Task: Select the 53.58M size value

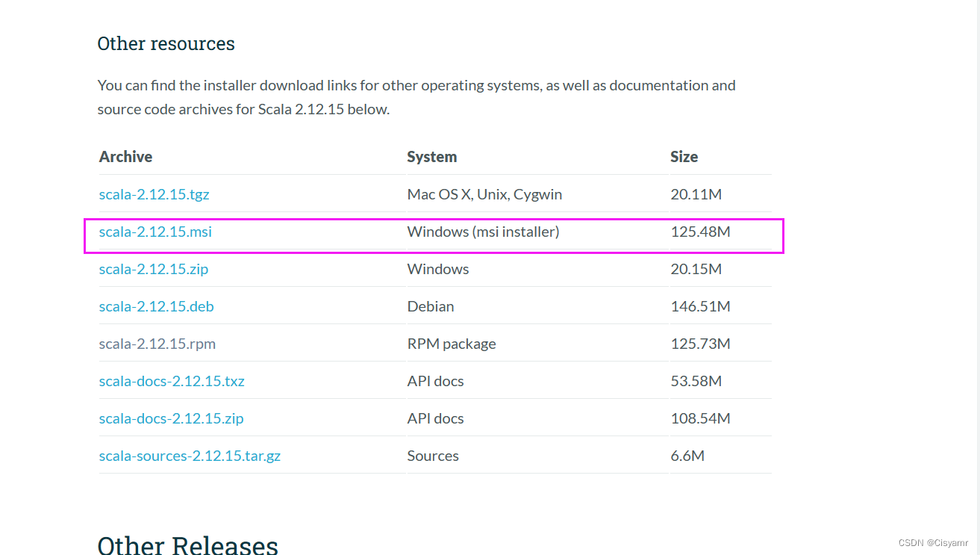Action: click(x=696, y=381)
